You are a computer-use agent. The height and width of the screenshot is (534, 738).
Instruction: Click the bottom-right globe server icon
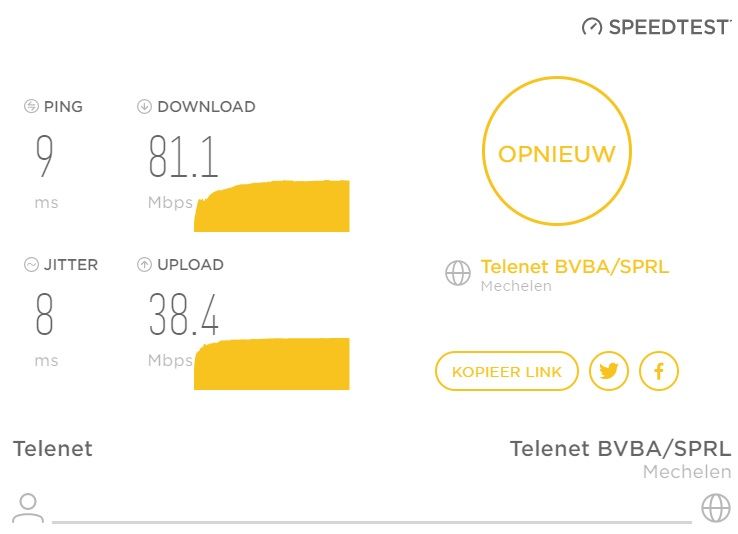pyautogui.click(x=715, y=508)
